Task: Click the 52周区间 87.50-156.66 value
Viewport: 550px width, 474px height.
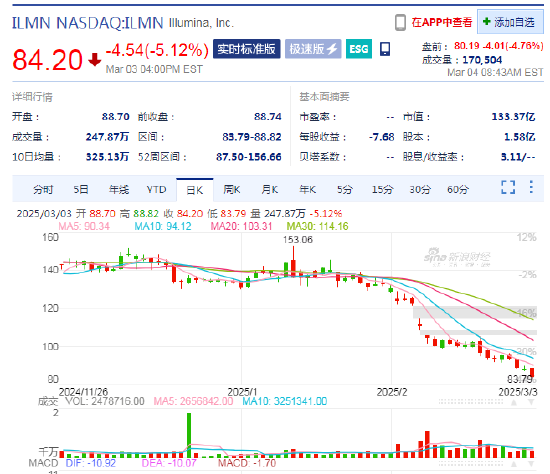Action: pos(249,157)
